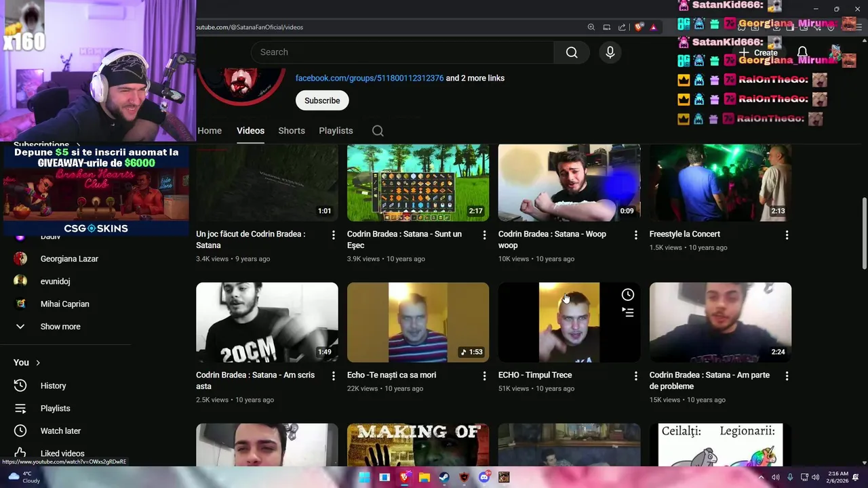868x488 pixels.
Task: Open the Ceilalti Legionarii thumbnail
Action: click(721, 445)
